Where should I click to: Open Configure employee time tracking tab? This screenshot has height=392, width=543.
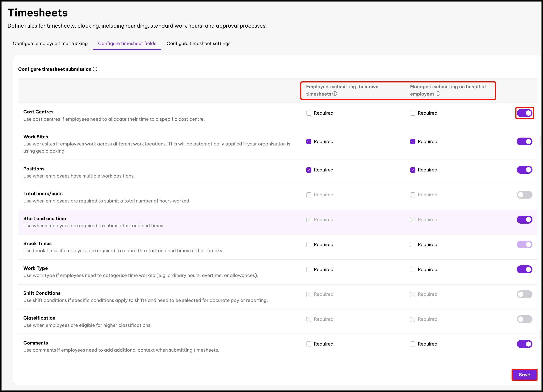(50, 43)
